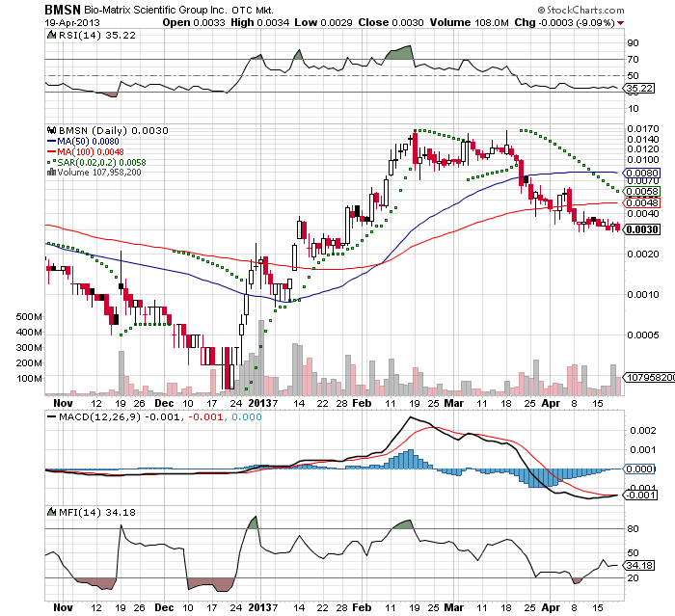Click BMSN (Daily) 0.0030 legend label
675x616 pixels.
point(113,130)
